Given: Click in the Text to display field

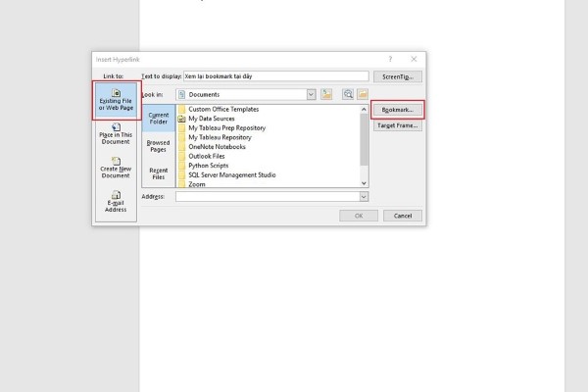Looking at the screenshot, I should click(x=276, y=76).
